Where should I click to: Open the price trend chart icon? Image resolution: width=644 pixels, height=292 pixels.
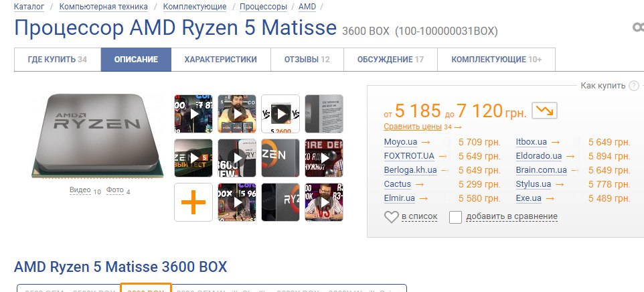click(544, 111)
